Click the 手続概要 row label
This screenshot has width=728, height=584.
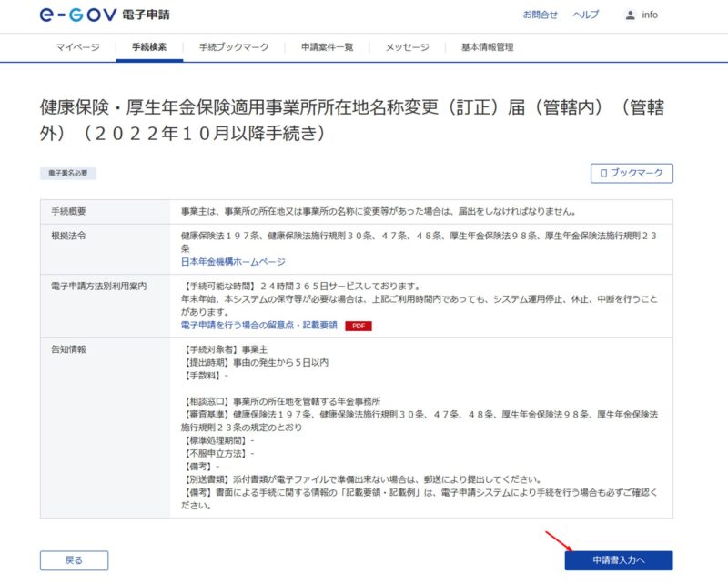70,212
